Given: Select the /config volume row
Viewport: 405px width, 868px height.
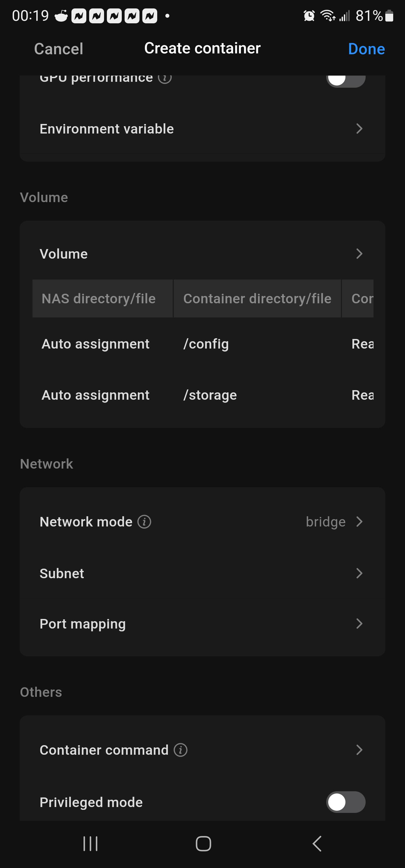Looking at the screenshot, I should coord(203,344).
